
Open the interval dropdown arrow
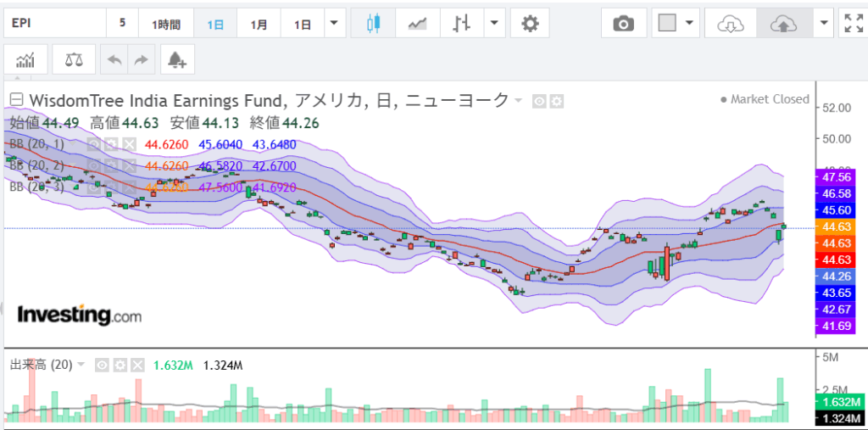[x=334, y=23]
